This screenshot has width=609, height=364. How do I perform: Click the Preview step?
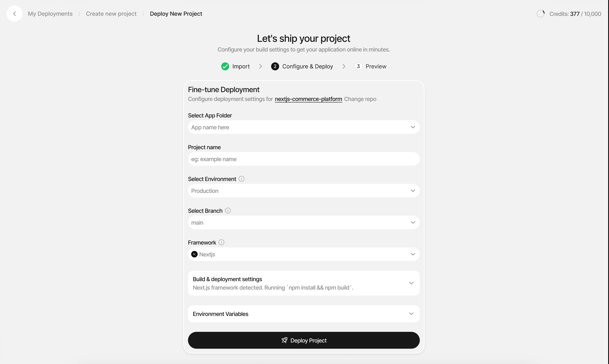pos(375,67)
